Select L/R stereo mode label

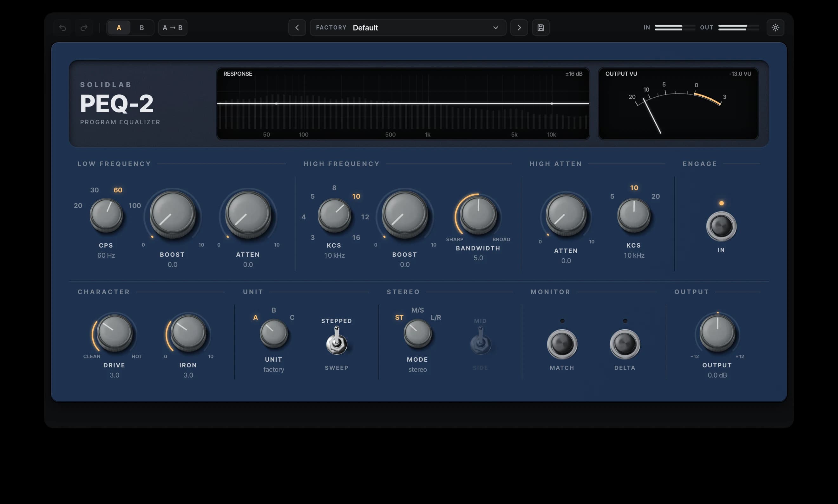[x=436, y=318]
